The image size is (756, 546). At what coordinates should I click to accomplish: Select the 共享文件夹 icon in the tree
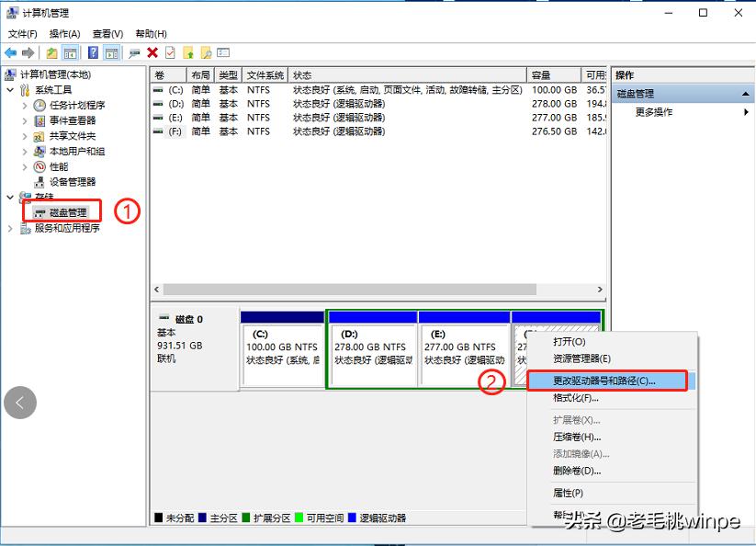click(x=39, y=136)
